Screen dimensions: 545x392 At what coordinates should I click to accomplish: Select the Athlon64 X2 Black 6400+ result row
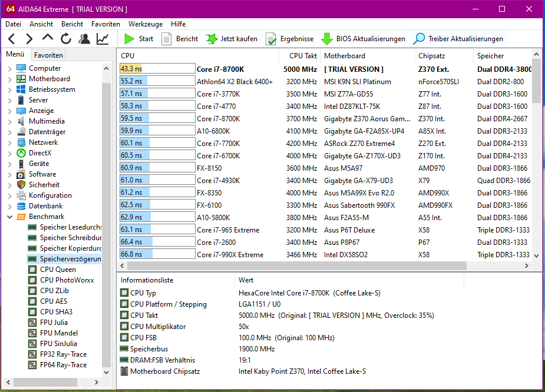[x=325, y=82]
